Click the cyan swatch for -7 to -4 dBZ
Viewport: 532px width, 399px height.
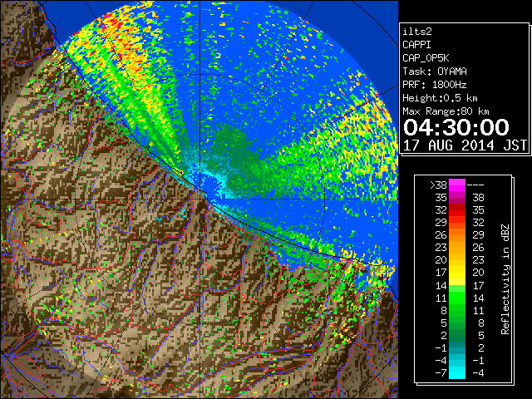pos(457,372)
